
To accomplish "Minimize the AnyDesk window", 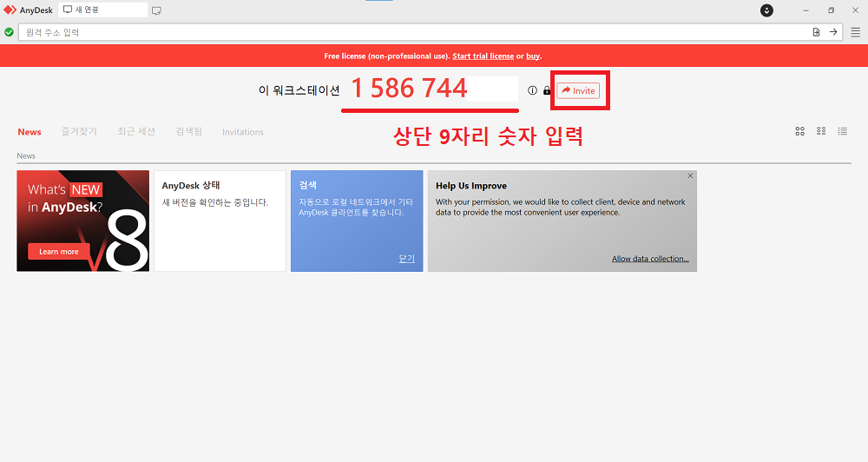I will pos(806,10).
